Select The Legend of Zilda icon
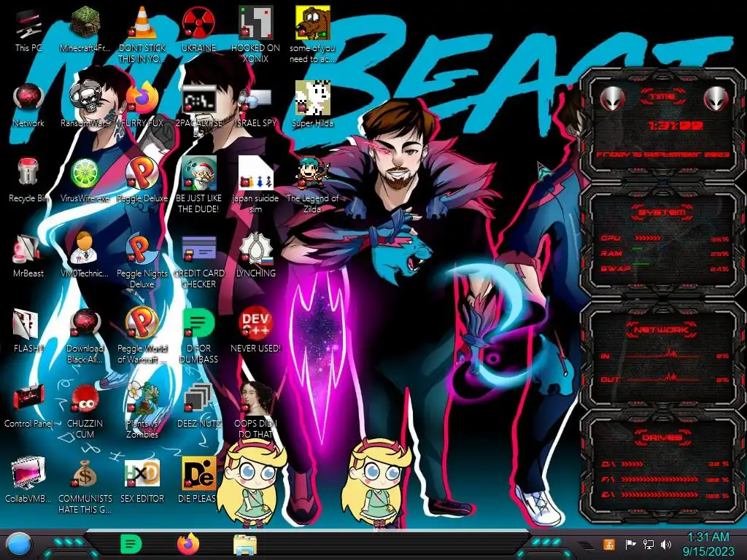 pos(312,184)
